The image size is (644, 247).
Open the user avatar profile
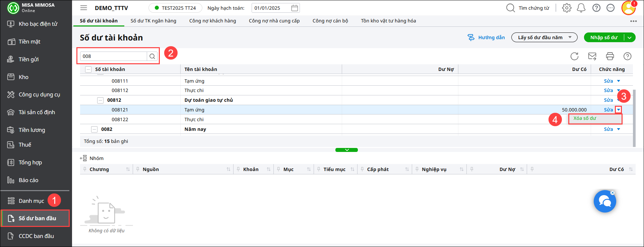point(629,8)
